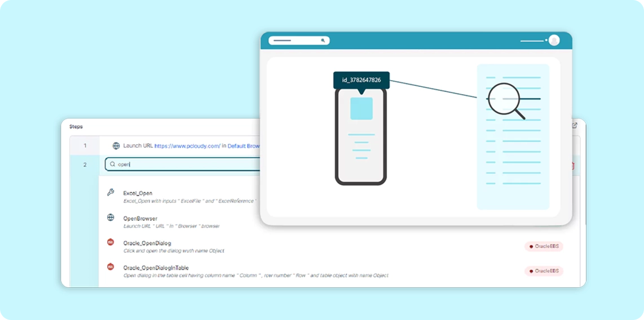Click the id_3782647826 tooltip label
Image resolution: width=644 pixels, height=320 pixels.
361,80
